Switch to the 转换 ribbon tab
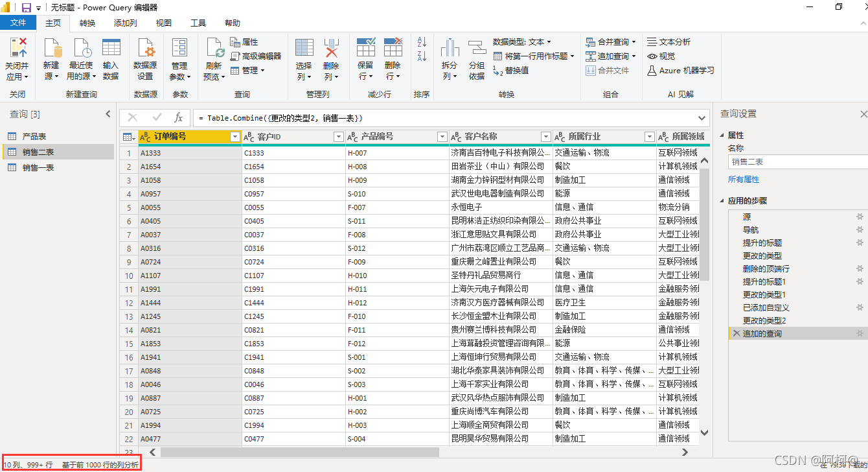Screen dimensions: 868x472 point(87,23)
